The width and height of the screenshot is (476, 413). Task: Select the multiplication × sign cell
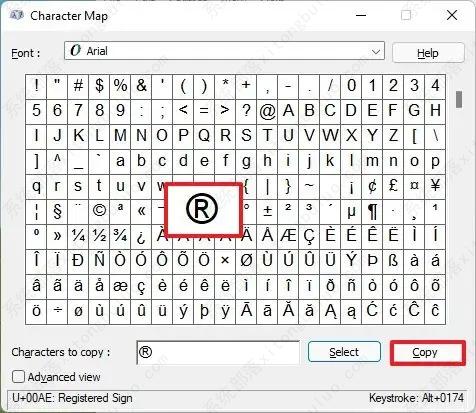tap(225, 261)
